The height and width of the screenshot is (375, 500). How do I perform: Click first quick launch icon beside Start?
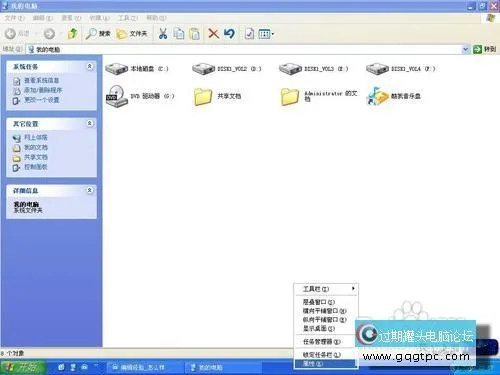pyautogui.click(x=61, y=367)
